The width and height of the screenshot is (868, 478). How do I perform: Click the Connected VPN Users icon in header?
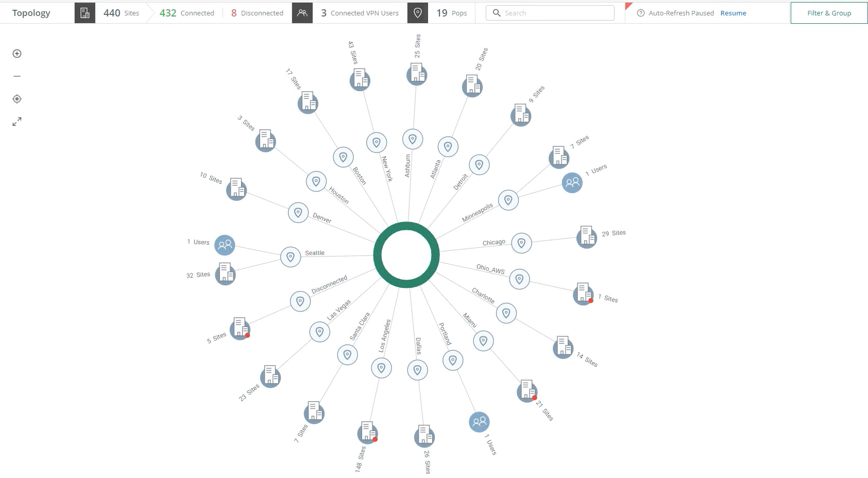click(302, 12)
